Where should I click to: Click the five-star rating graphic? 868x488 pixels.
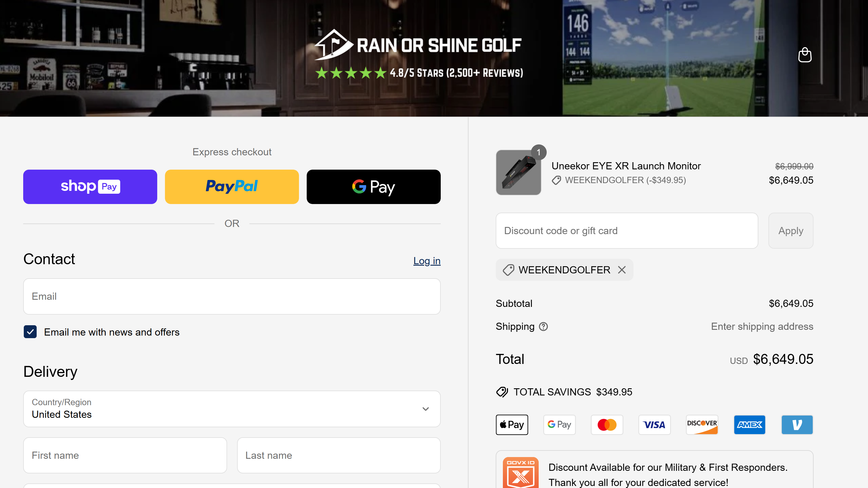tap(351, 72)
